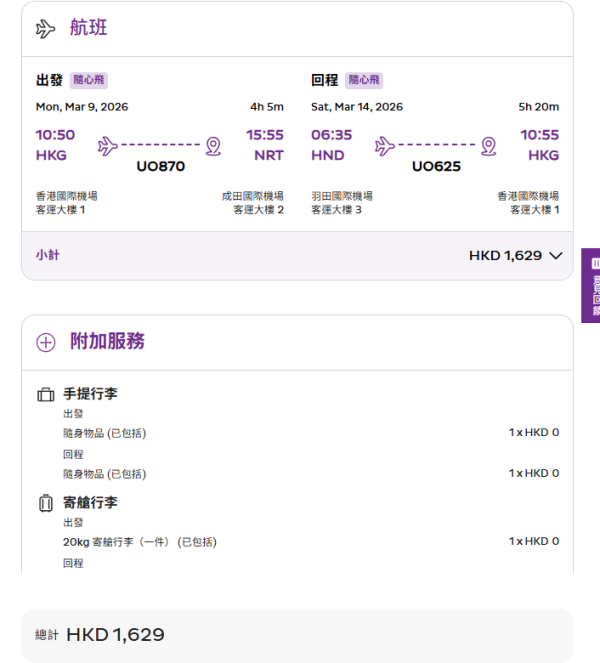Click the destination pin icon before NRT
The width and height of the screenshot is (600, 663).
(x=214, y=146)
